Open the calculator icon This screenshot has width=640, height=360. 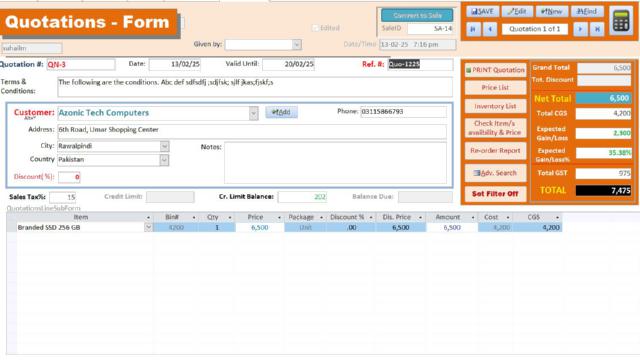pos(621,21)
